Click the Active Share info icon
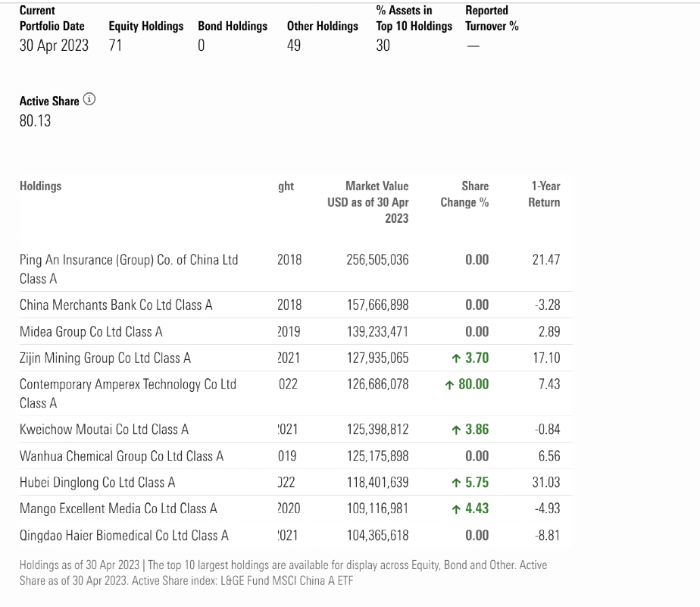The image size is (700, 607). tap(89, 100)
